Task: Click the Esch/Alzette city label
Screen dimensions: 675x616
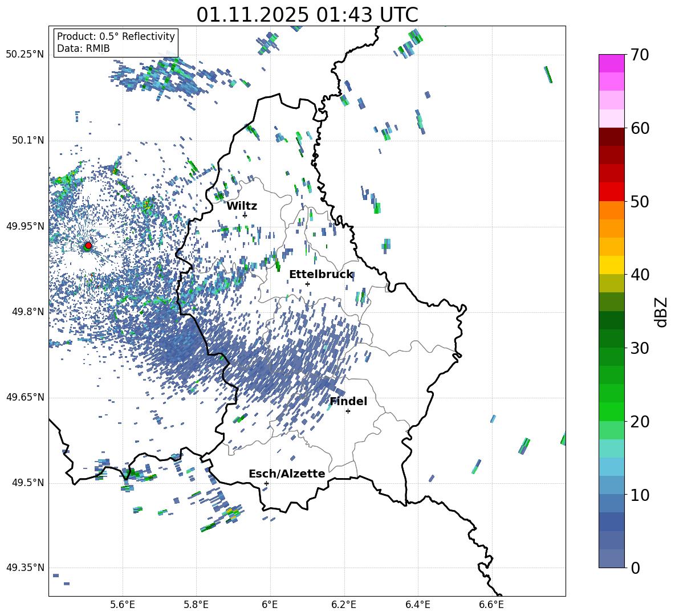Action: (x=287, y=474)
